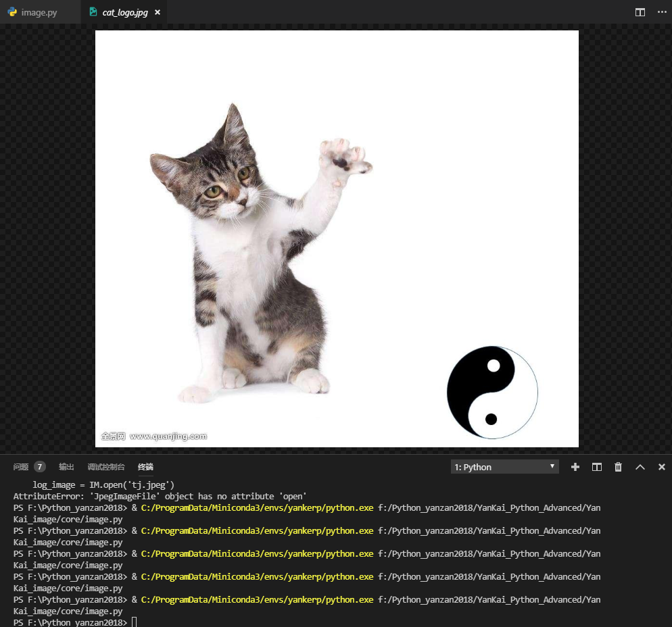Open the 问题 problems panel tab
This screenshot has width=672, height=627.
[20, 467]
